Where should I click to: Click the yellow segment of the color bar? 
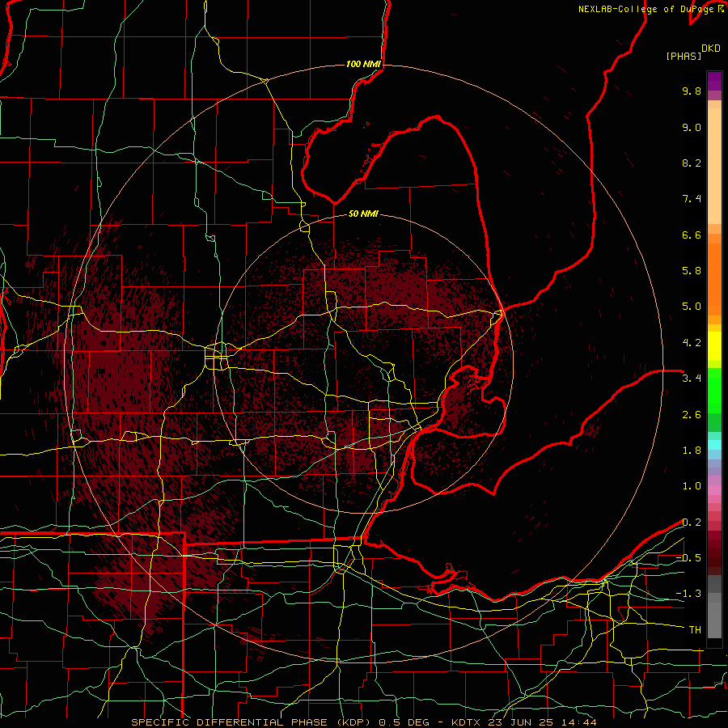point(714,346)
